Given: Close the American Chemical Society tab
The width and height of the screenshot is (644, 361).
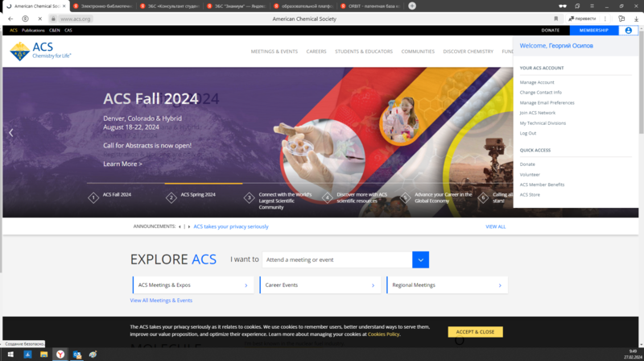Looking at the screenshot, I should coord(64,6).
